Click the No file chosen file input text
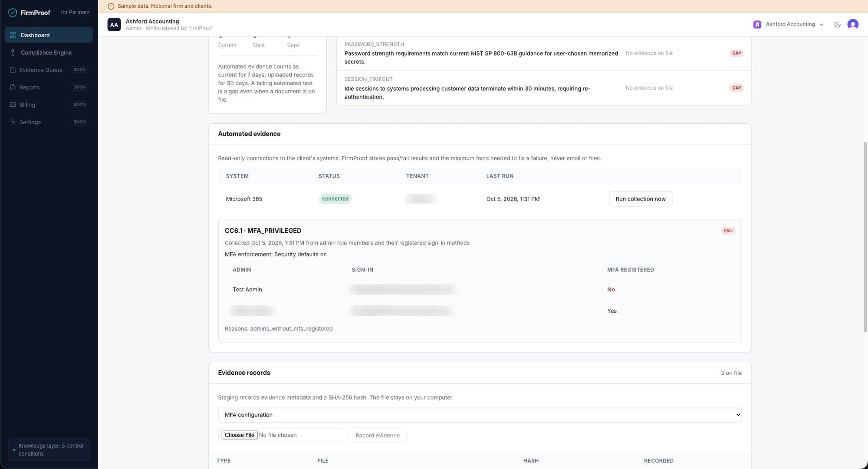The height and width of the screenshot is (469, 868). (278, 435)
